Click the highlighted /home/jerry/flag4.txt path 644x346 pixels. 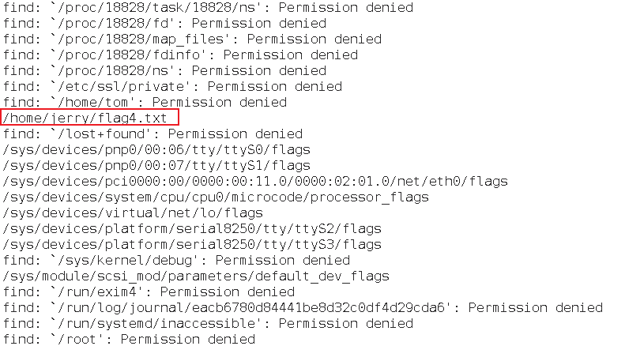(x=85, y=118)
